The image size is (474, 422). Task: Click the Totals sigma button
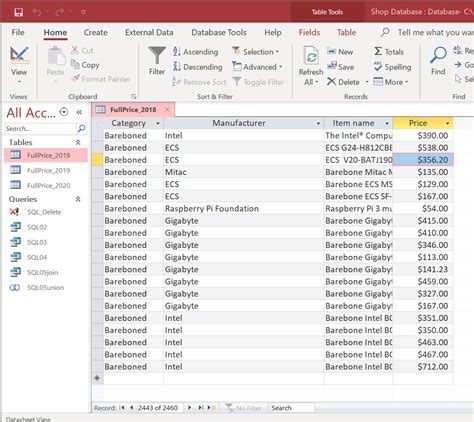tap(389, 52)
